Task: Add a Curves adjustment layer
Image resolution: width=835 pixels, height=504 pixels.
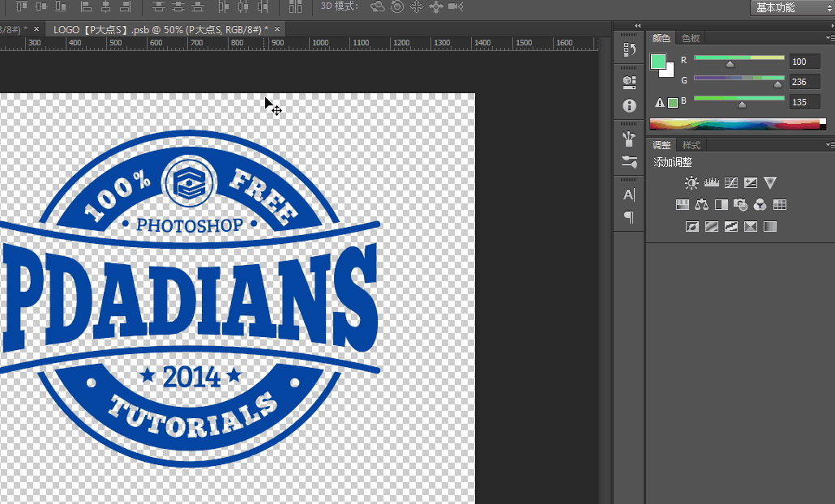Action: point(731,183)
